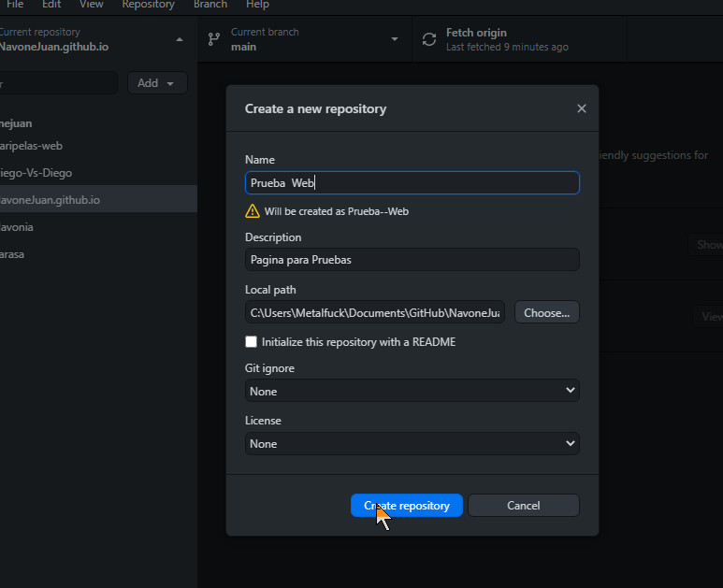Click Fetch origin button
The height and width of the screenshot is (588, 723).
click(520, 39)
